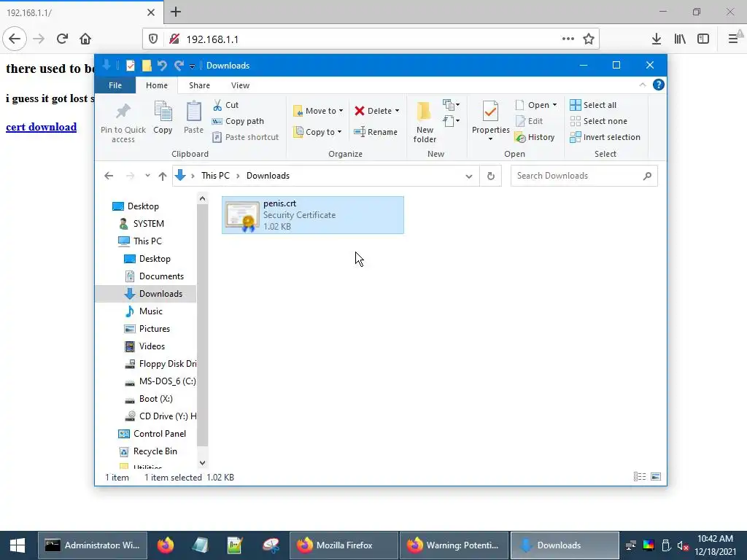Click Paste shortcut in ribbon
The image size is (747, 560).
click(245, 137)
